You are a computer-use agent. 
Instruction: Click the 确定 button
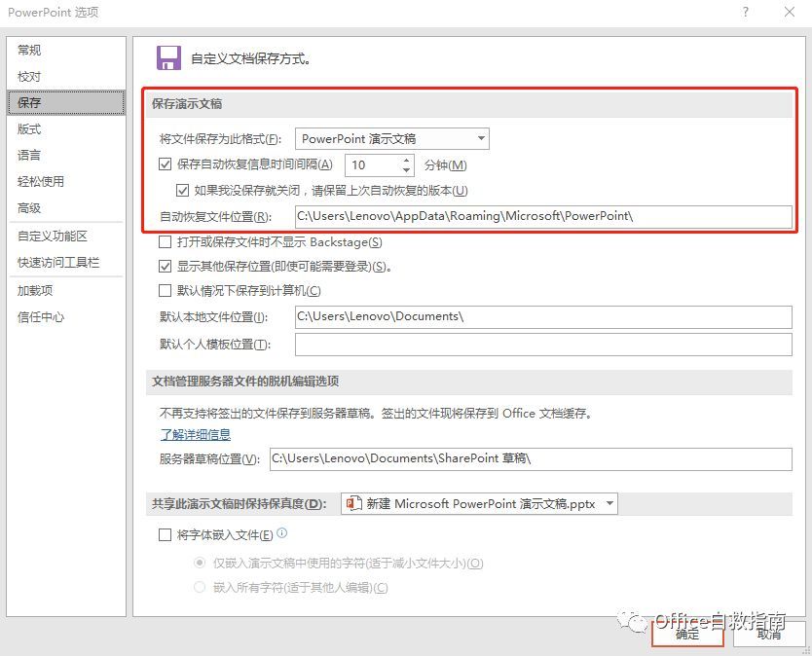(687, 634)
